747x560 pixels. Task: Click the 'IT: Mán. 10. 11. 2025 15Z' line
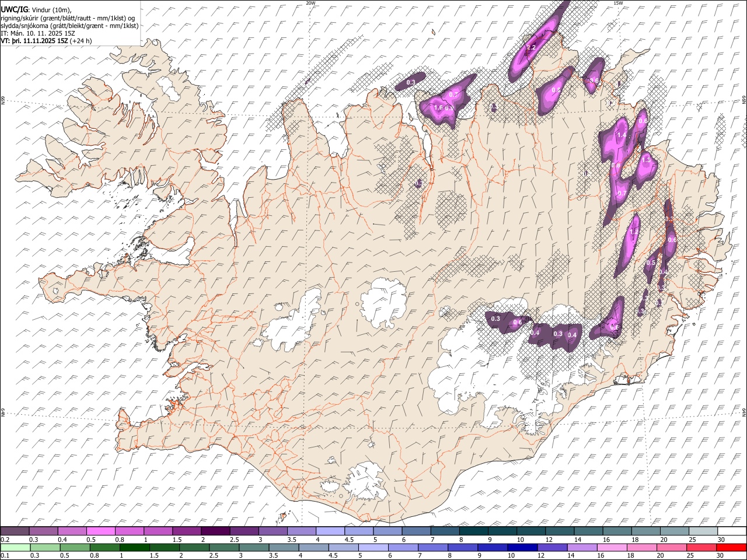tap(37, 33)
